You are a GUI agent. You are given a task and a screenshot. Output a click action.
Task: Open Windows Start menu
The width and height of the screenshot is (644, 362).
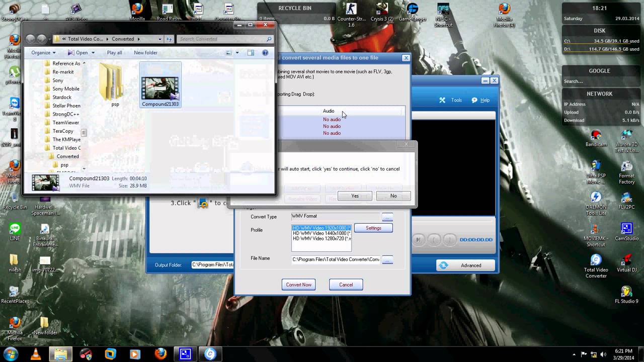tap(11, 354)
